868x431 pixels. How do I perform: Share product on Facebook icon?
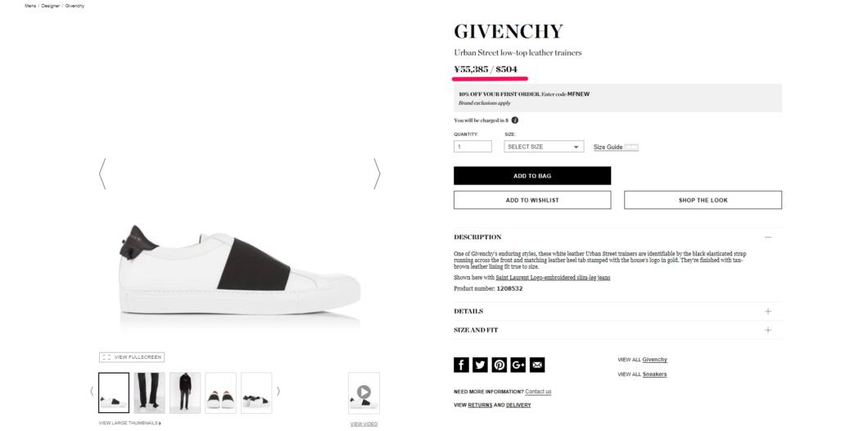[461, 365]
